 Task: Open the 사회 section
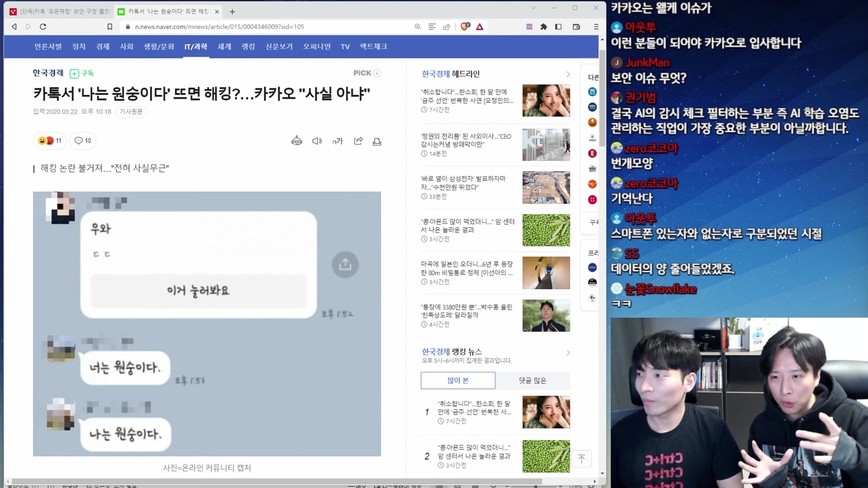pyautogui.click(x=127, y=47)
